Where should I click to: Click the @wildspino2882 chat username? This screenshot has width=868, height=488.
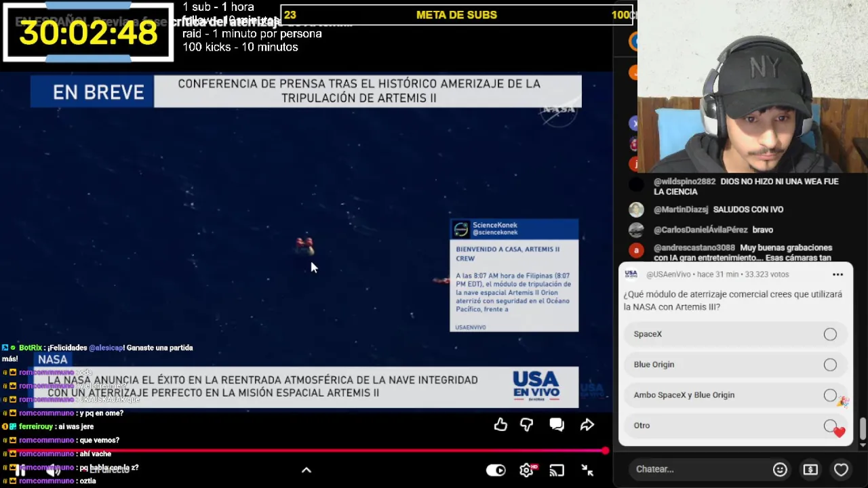pos(684,182)
